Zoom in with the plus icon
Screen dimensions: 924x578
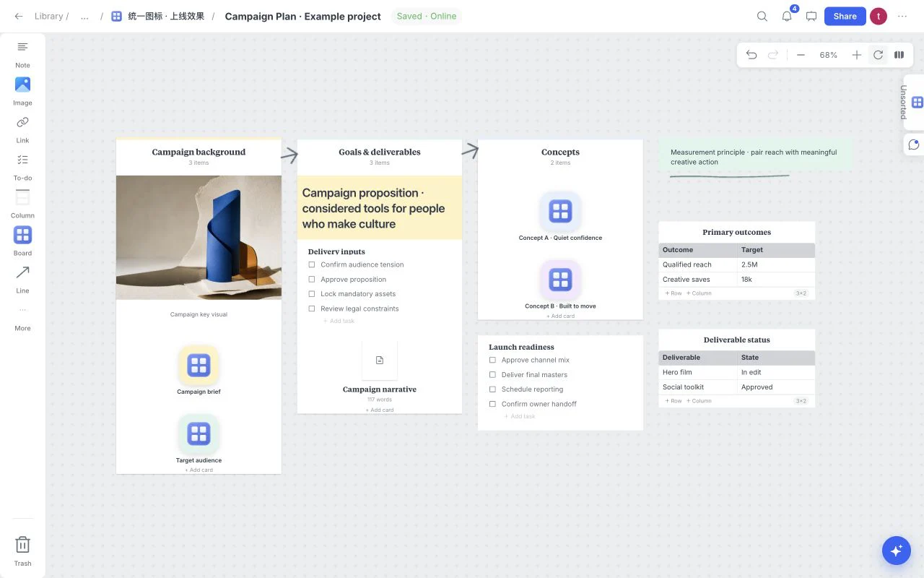(x=856, y=55)
